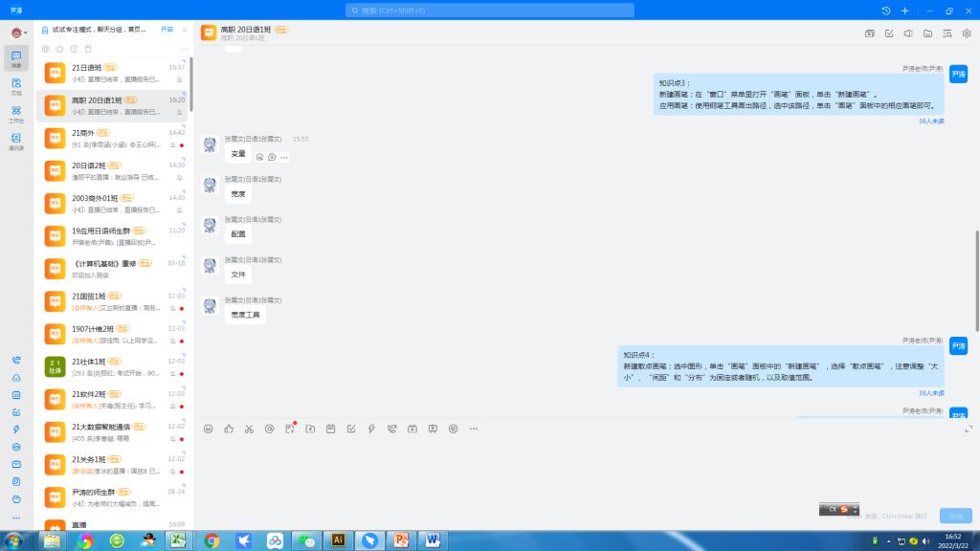Select the scissors screenshot tool

pyautogui.click(x=249, y=429)
